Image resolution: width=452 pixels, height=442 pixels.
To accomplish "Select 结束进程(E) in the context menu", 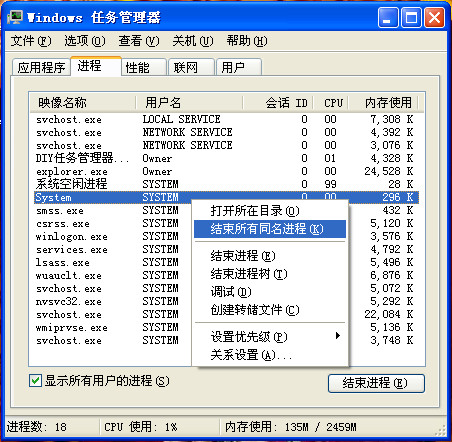I will pos(270,256).
